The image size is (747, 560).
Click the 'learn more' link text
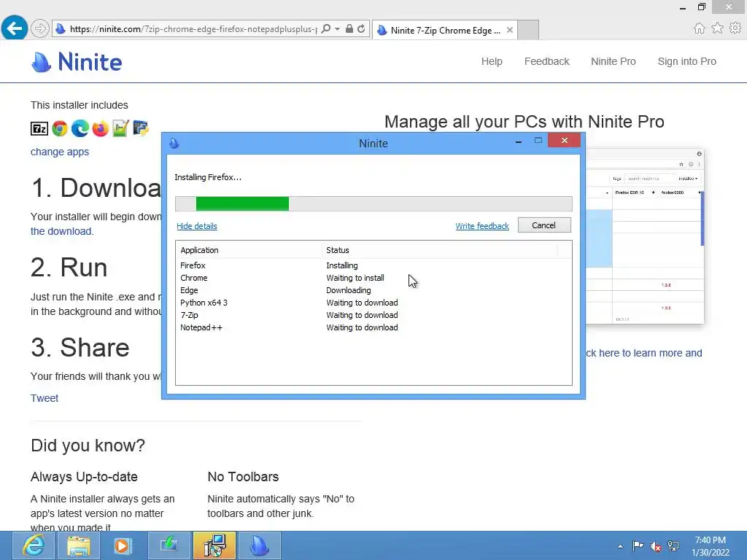[x=643, y=354]
